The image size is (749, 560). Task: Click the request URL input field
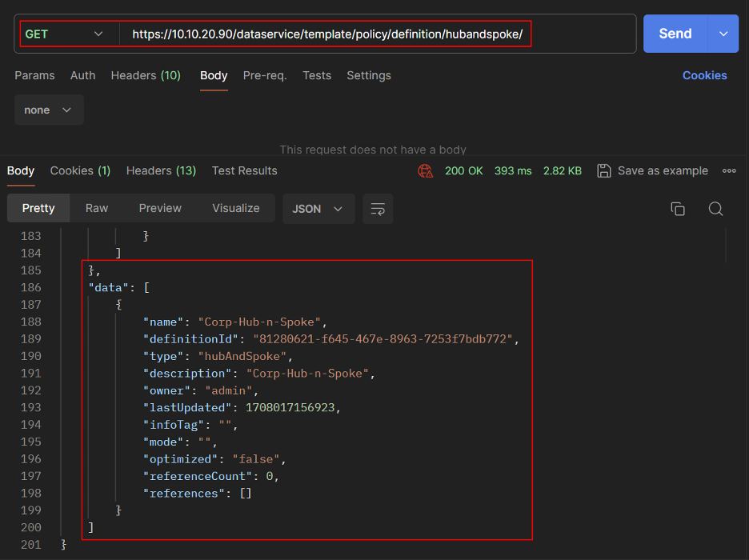coord(326,34)
